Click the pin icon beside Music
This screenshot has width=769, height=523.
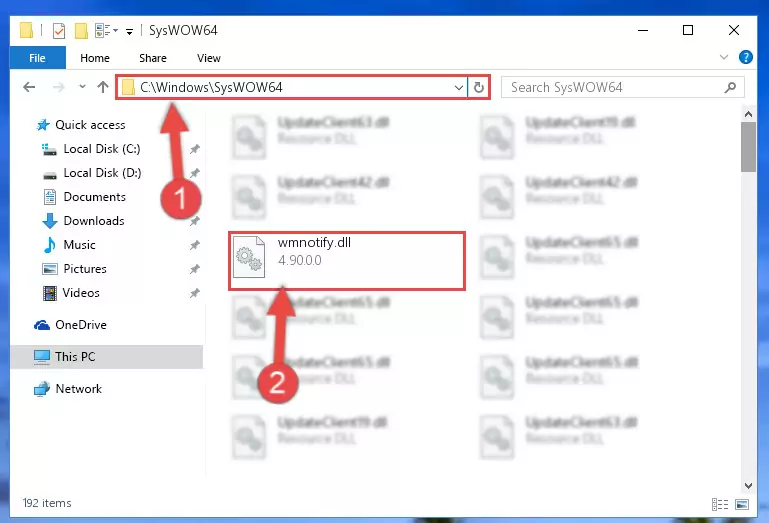(195, 245)
